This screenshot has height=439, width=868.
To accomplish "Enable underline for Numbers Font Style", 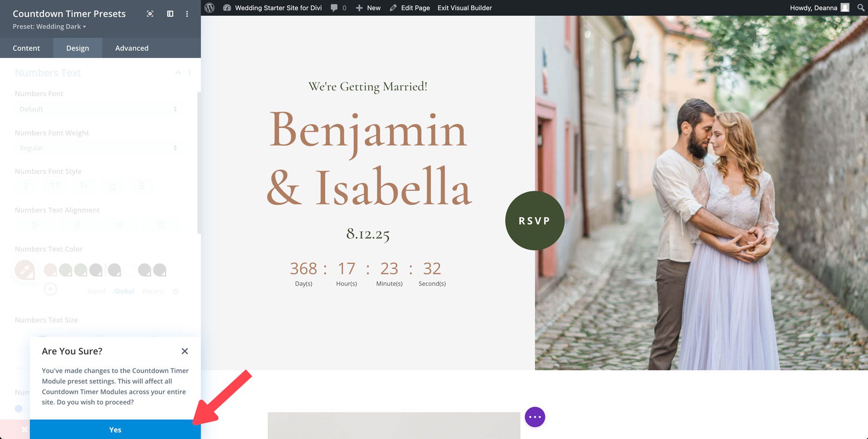I will (x=112, y=186).
